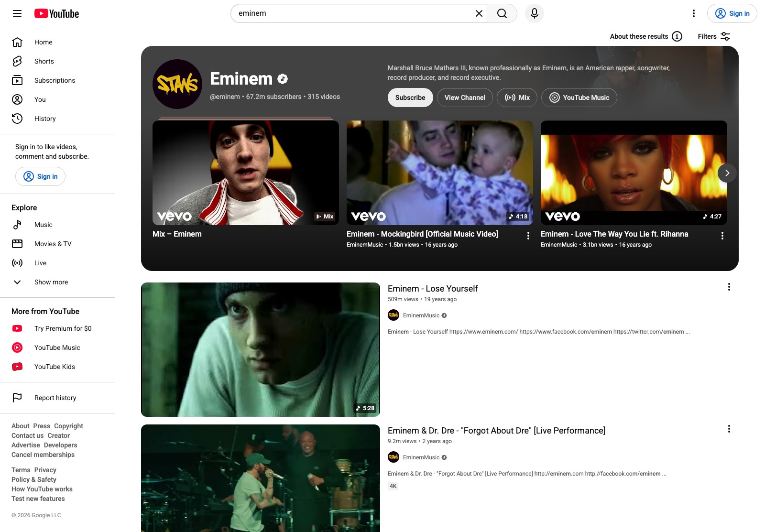Screen dimensions: 765x532
Task: Click Developers footer link
Action: 60,445
